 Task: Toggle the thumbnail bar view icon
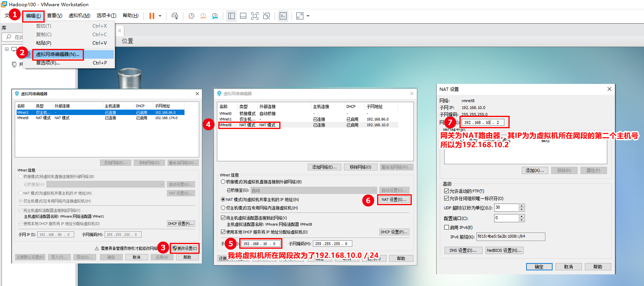click(243, 16)
